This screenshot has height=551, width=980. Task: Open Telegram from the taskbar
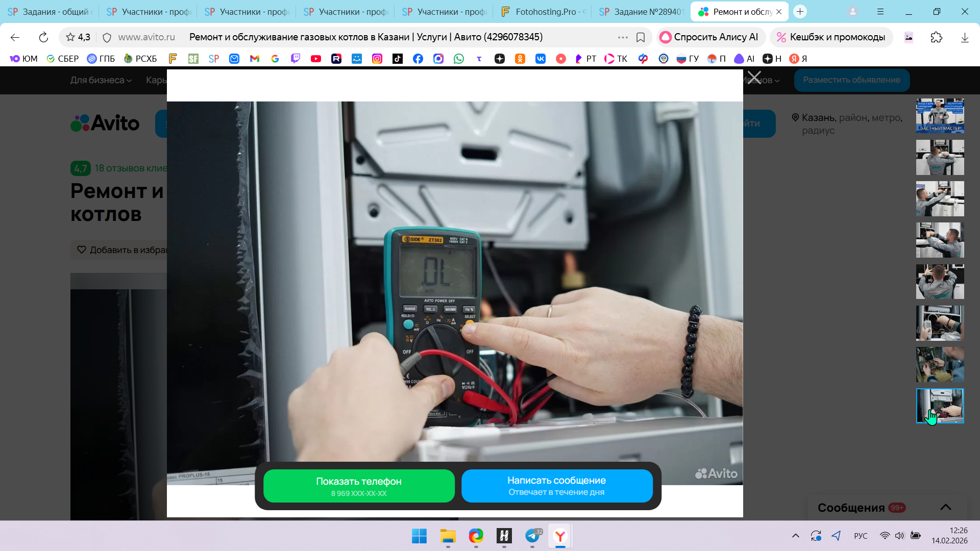[532, 536]
